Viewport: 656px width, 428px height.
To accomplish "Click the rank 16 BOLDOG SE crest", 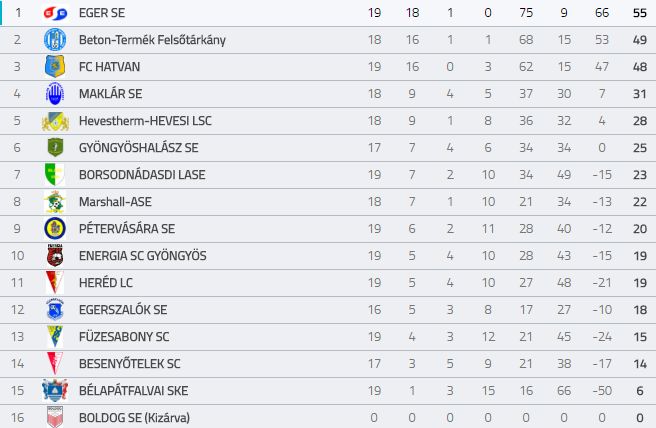I will click(55, 417).
